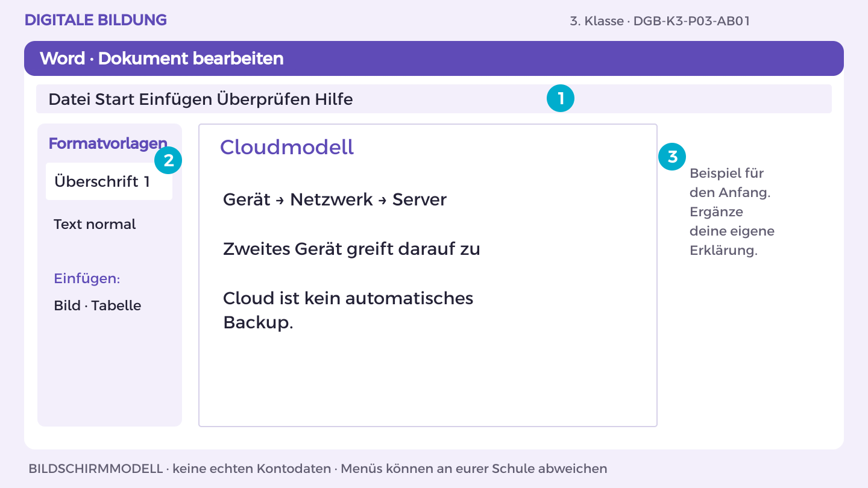Click the BILDSCHIRMMODELL footer notice
Image resolution: width=868 pixels, height=488 pixels.
(318, 469)
